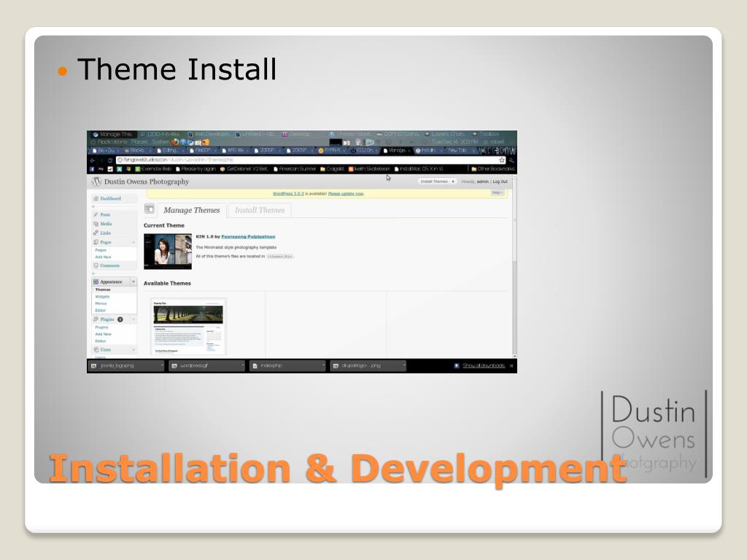
Task: Open the Editor item under Appearance
Action: (100, 311)
